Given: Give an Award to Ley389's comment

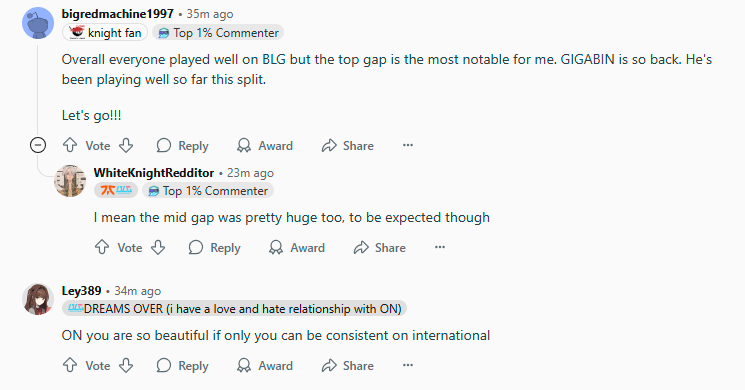Looking at the screenshot, I should [265, 365].
